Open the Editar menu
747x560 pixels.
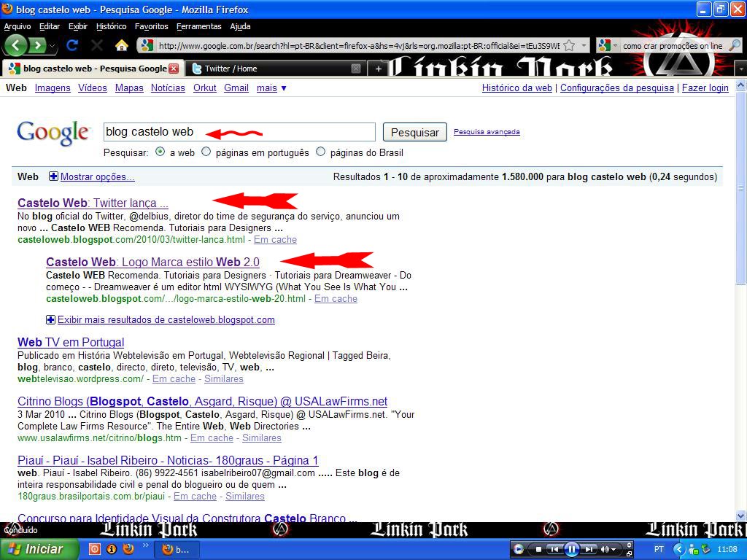50,27
